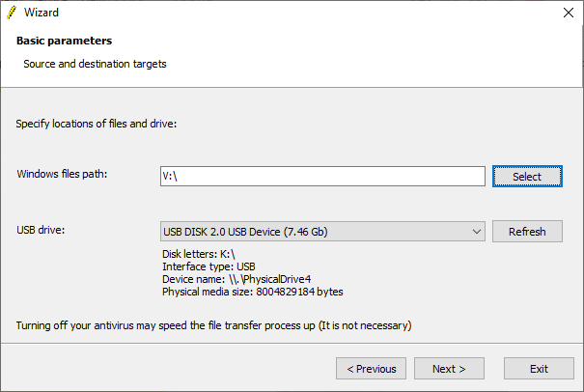Click the Wizard app icon in title bar
This screenshot has height=392, width=584.
coord(13,14)
